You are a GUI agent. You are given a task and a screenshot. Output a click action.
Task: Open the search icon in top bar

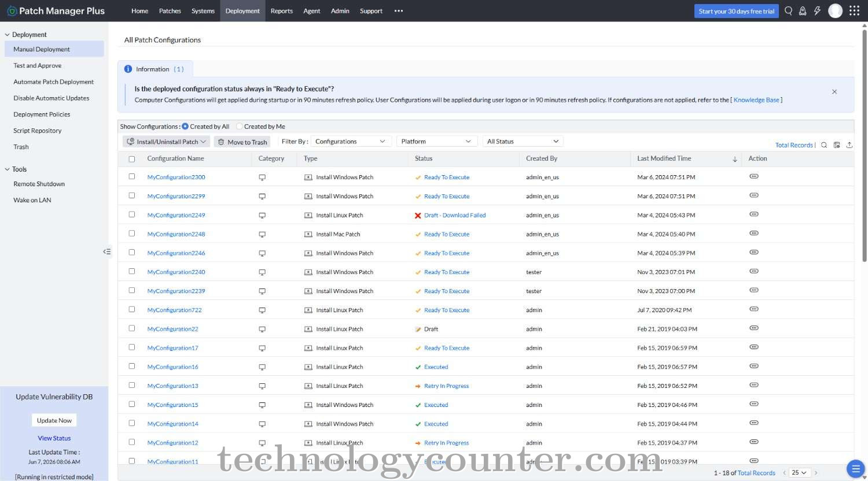788,10
